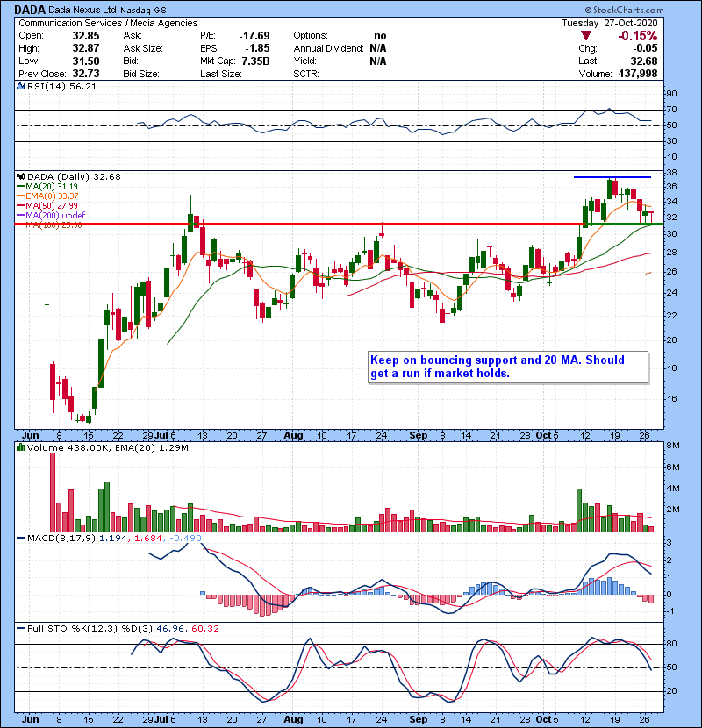
Task: Click Communication Services / Media Agencies sector text
Action: point(108,23)
